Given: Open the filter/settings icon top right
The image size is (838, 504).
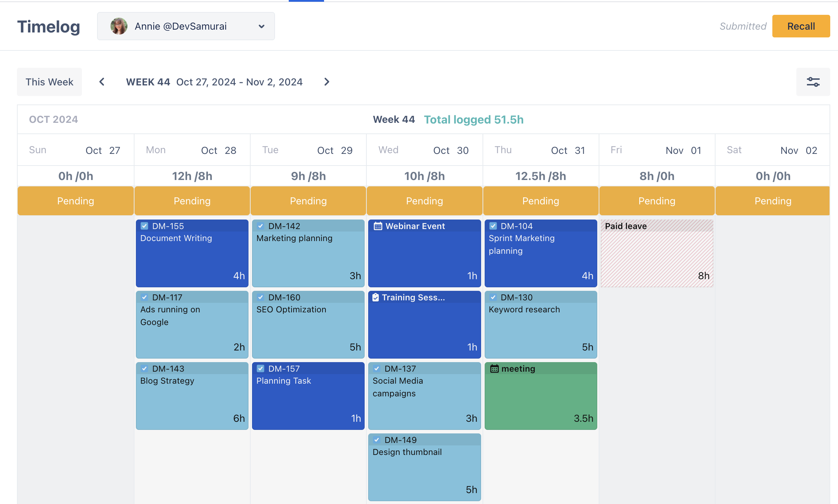Looking at the screenshot, I should 813,82.
